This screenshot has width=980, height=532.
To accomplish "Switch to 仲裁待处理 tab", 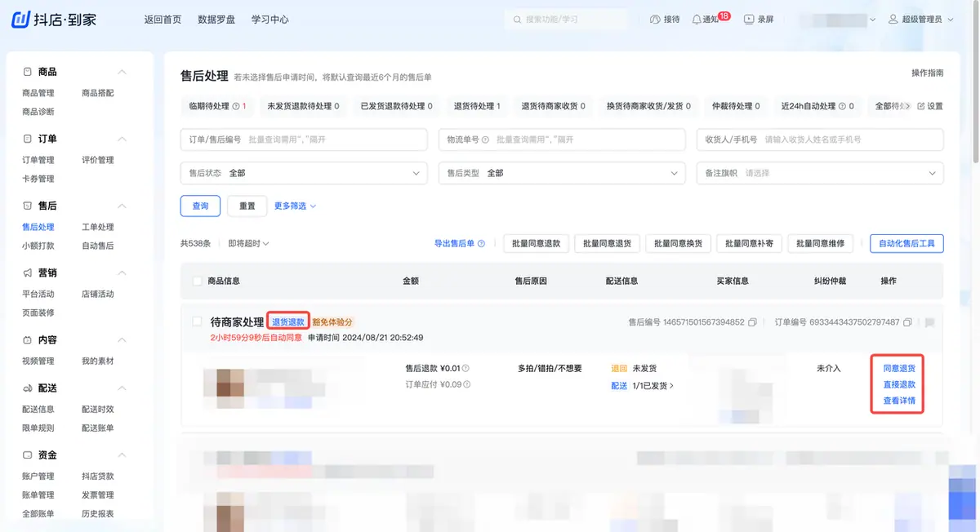I will [735, 106].
